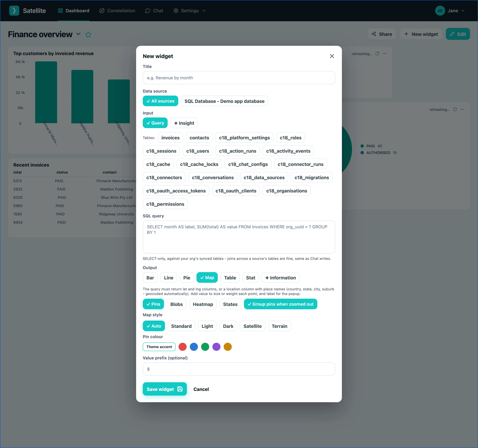This screenshot has width=478, height=448.
Task: Click the c18_oauth_access_tokens table chip
Action: 176,191
